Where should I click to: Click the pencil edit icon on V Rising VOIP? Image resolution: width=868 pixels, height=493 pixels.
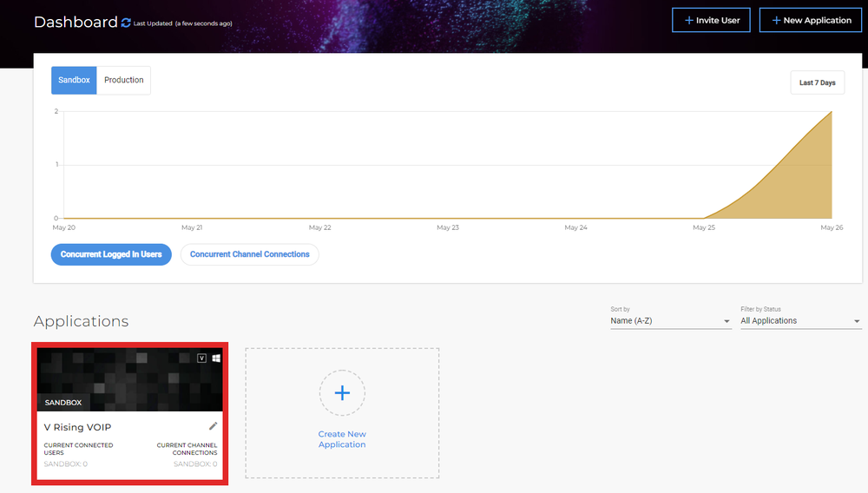214,425
